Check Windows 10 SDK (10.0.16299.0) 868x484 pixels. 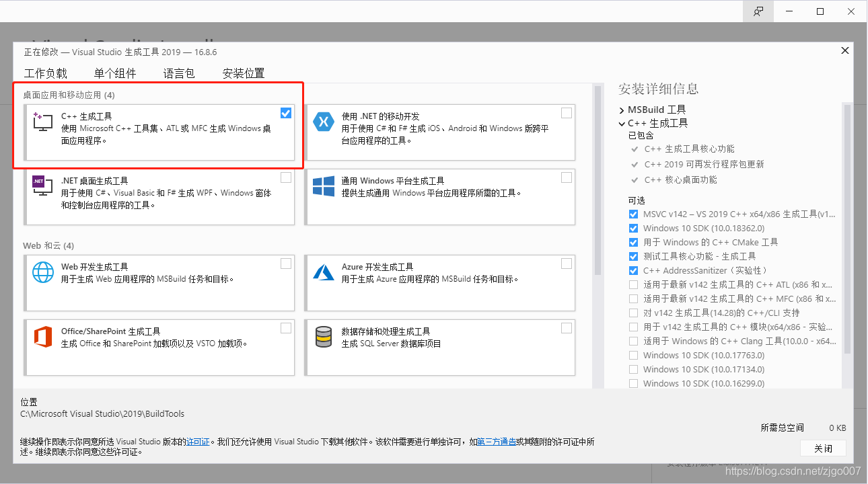[x=633, y=383]
